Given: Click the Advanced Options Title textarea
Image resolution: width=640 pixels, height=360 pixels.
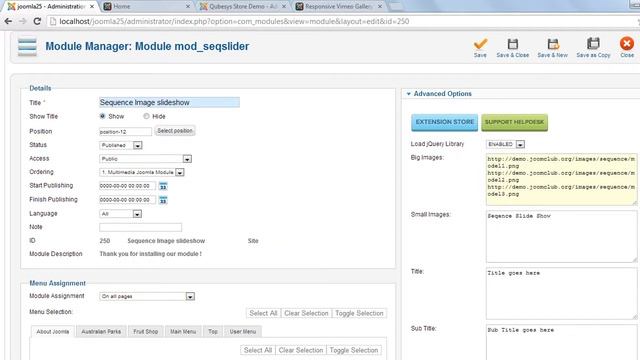Looking at the screenshot, I should click(561, 293).
